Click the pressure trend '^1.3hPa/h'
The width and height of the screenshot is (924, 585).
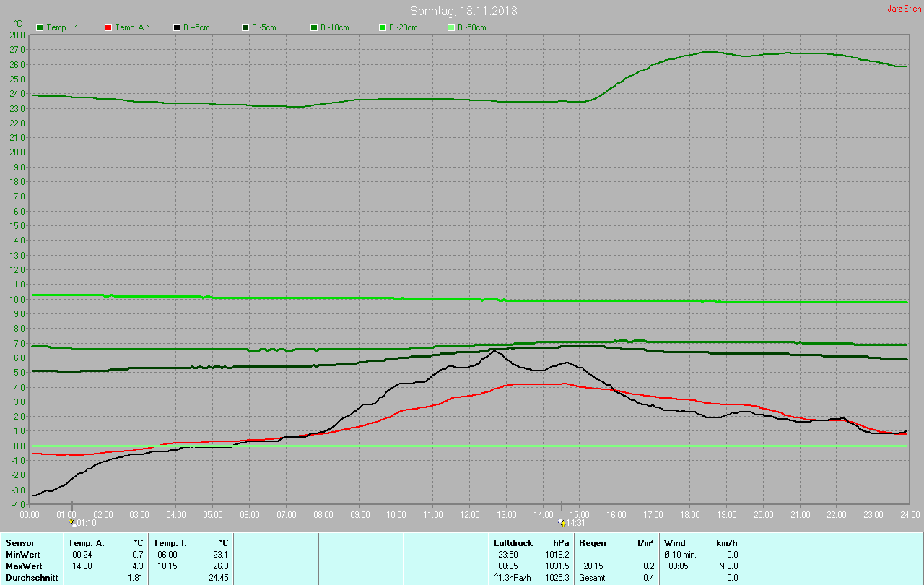click(x=512, y=577)
